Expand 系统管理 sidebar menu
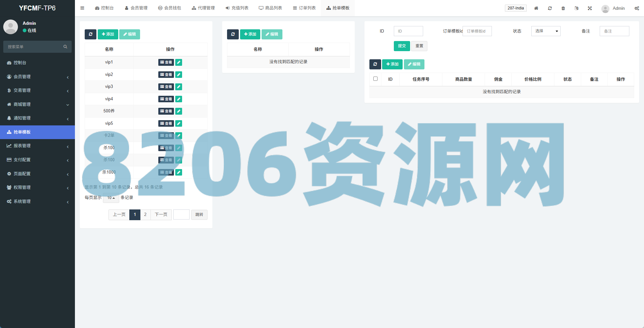The height and width of the screenshot is (328, 644). click(x=37, y=201)
